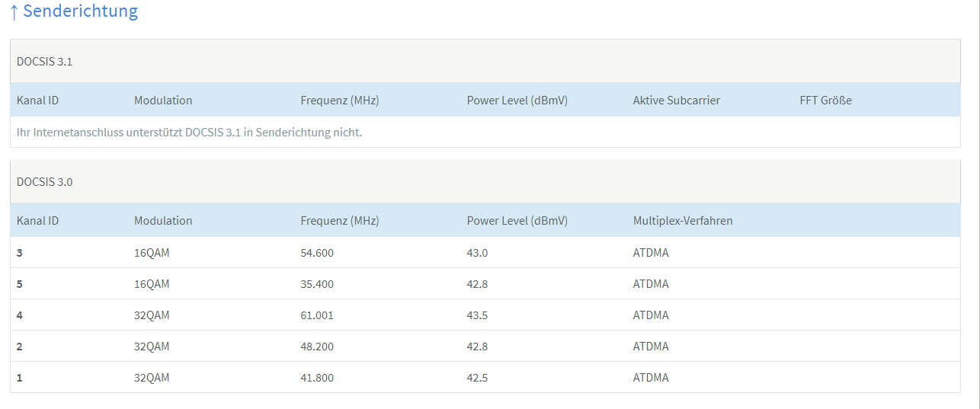The height and width of the screenshot is (409, 980).
Task: Click the Multiplex-Verfahren column header
Action: (x=682, y=221)
